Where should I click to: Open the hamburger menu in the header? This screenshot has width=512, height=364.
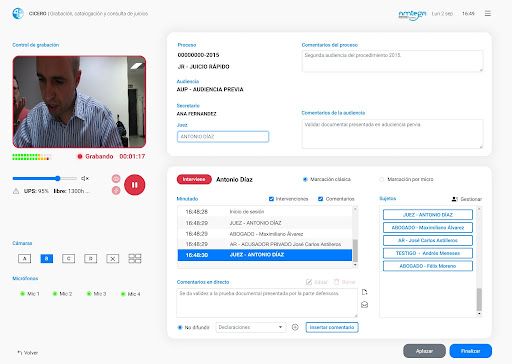pyautogui.click(x=488, y=14)
